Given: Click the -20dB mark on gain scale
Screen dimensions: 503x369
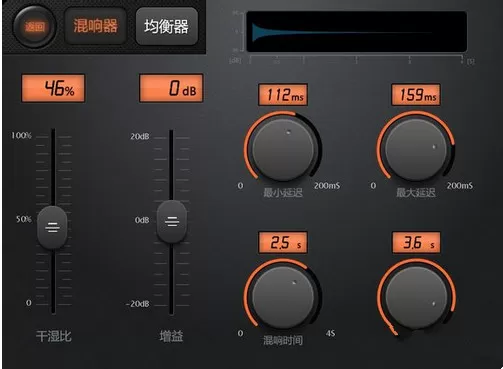Looking at the screenshot, I should (x=138, y=304).
